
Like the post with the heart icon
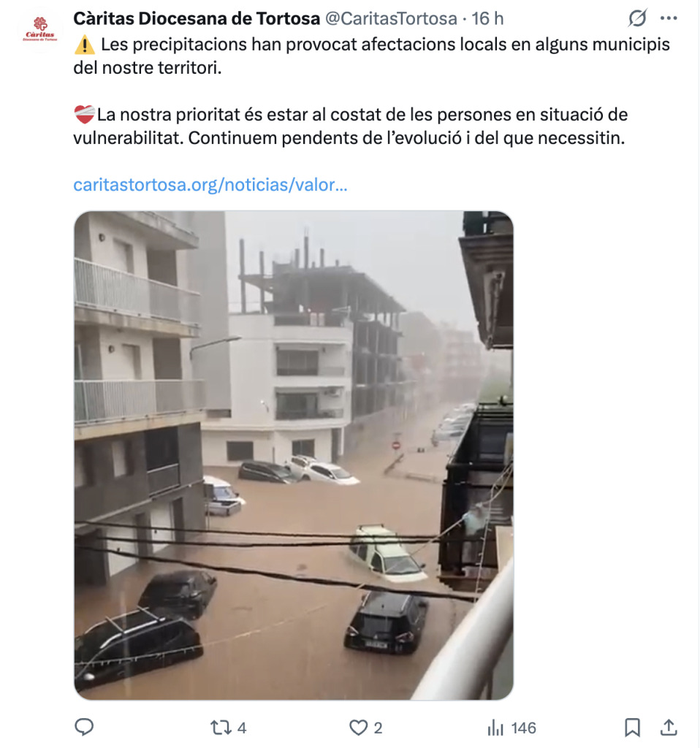click(x=358, y=728)
